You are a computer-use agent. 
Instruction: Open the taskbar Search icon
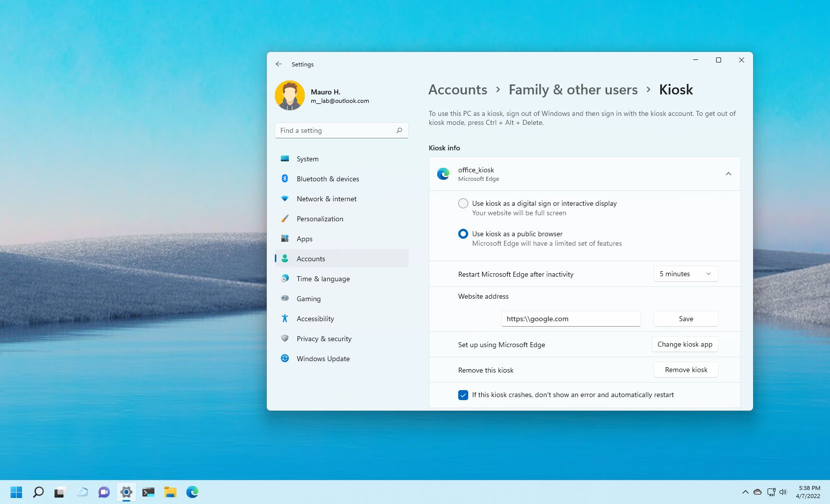click(38, 492)
